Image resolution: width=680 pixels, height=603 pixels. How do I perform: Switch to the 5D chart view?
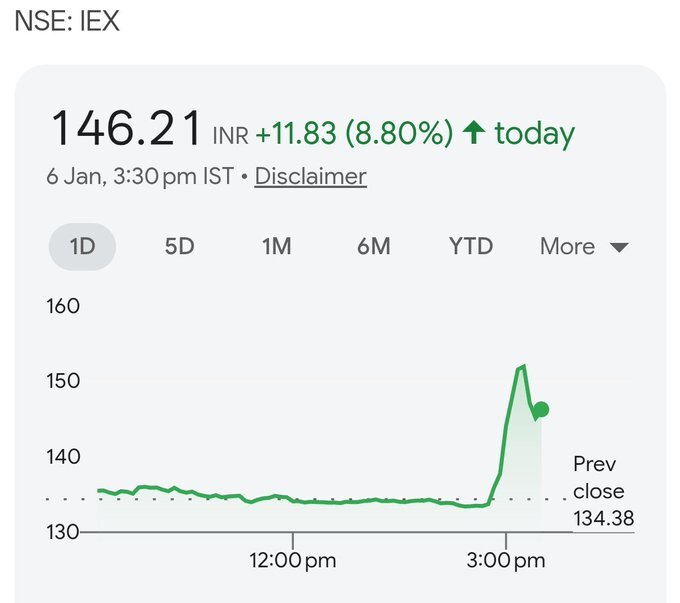[179, 247]
